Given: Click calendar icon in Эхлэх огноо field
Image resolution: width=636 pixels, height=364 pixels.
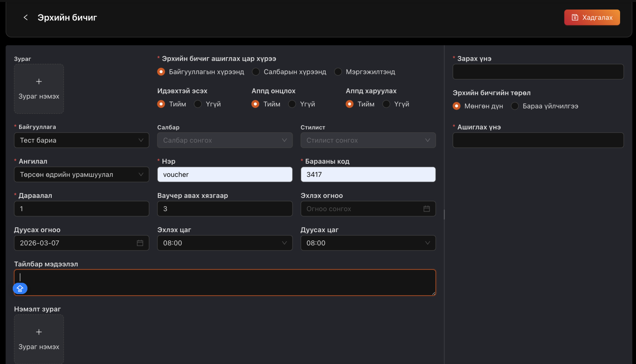Looking at the screenshot, I should [427, 209].
